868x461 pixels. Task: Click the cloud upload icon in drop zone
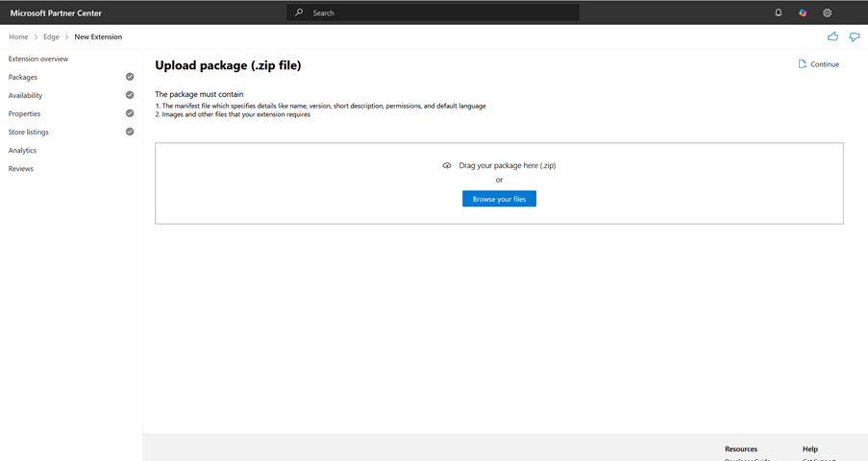coord(447,165)
